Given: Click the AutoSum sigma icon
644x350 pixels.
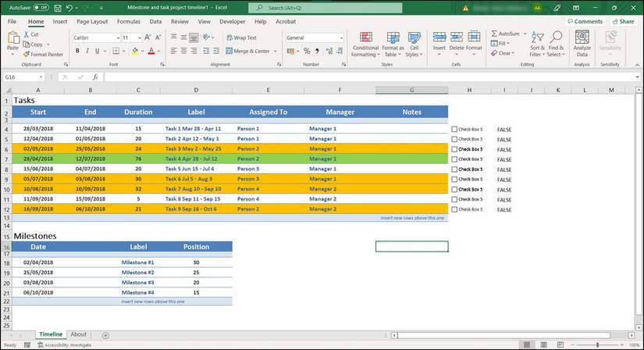Looking at the screenshot, I should coord(494,34).
